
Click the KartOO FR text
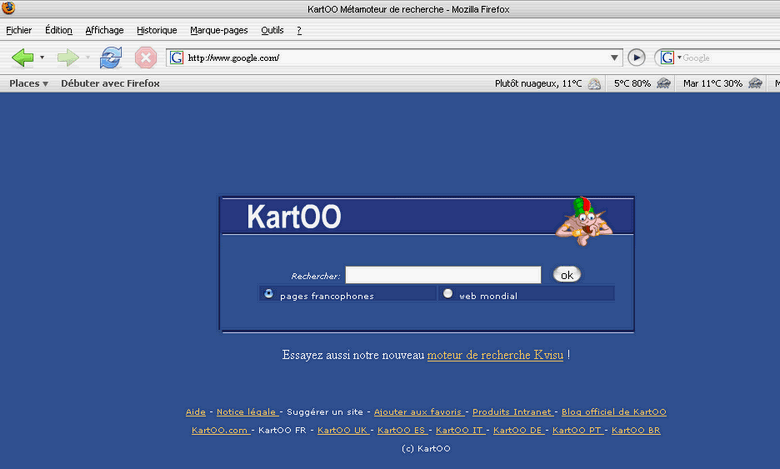(x=282, y=430)
